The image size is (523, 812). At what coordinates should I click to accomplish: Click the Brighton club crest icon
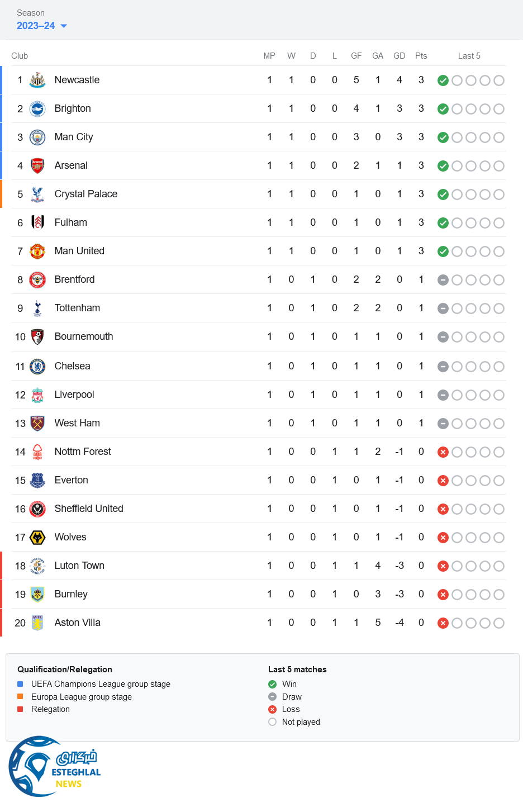pyautogui.click(x=37, y=108)
